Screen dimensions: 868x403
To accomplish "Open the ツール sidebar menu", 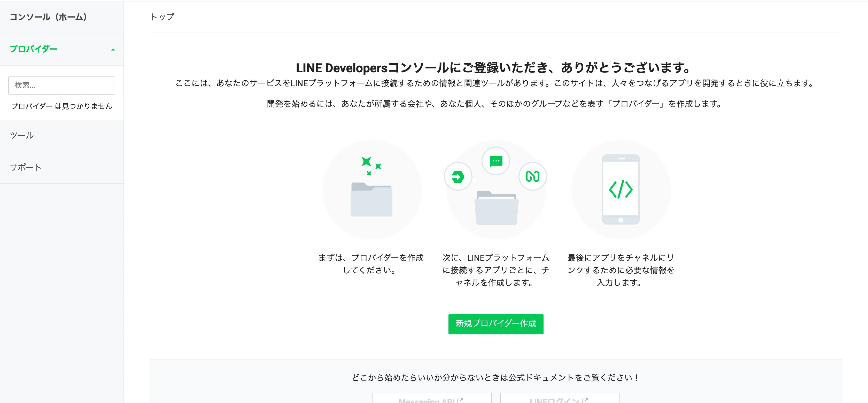I will 22,135.
